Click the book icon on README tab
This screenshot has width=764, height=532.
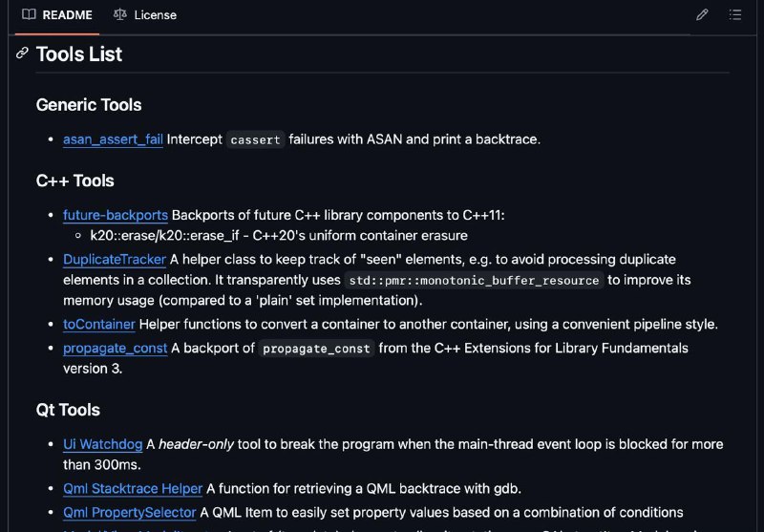[x=30, y=14]
